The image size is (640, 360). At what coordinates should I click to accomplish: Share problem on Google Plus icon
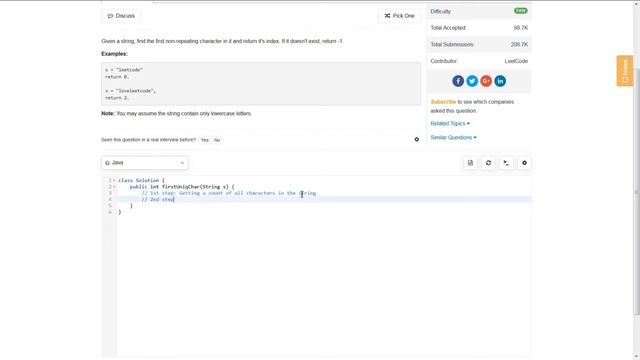486,81
